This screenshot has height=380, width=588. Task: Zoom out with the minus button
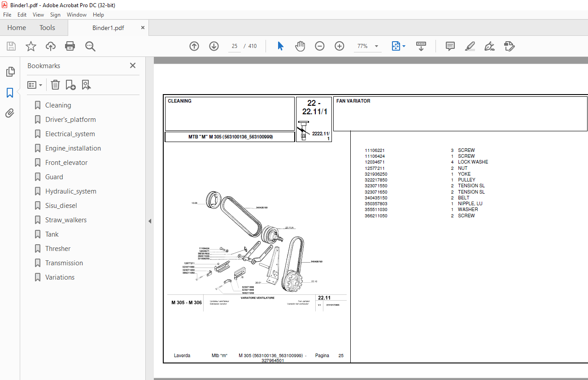(320, 46)
